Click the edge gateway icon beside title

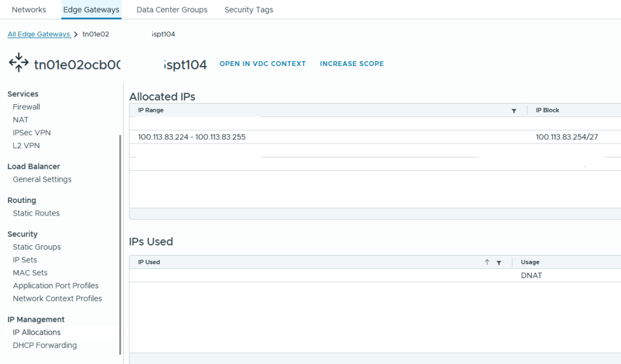(x=19, y=63)
